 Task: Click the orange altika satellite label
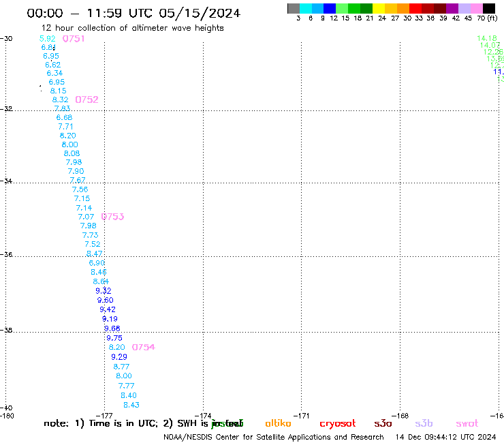click(x=278, y=423)
